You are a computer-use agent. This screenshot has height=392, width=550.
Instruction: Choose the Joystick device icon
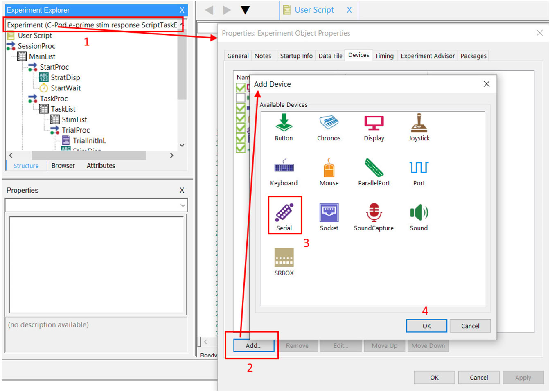(x=419, y=123)
